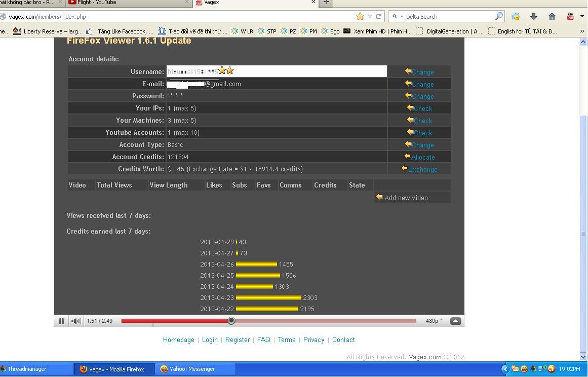Open Contact footer link

click(x=343, y=340)
